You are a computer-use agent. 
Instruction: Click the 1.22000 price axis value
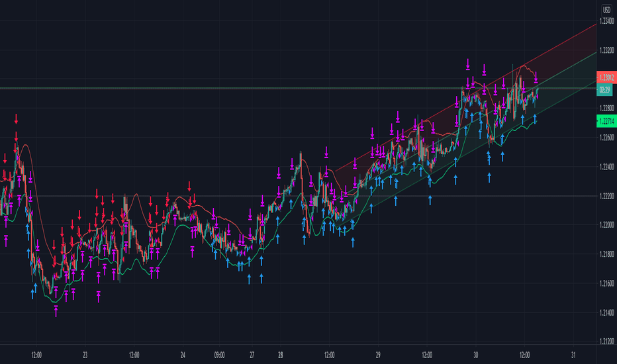click(x=607, y=225)
